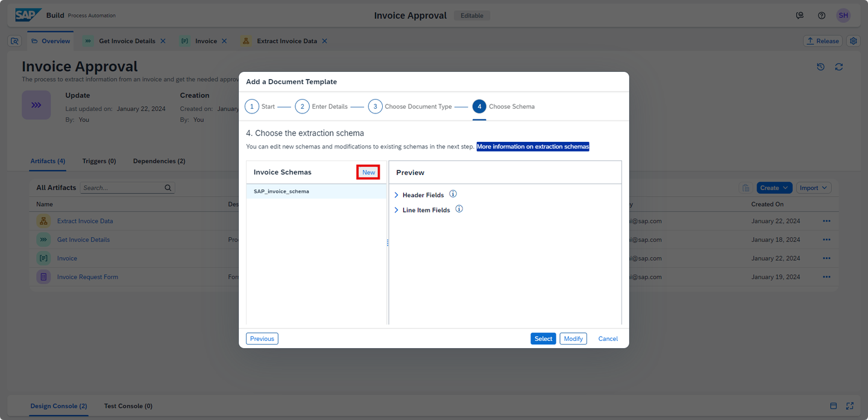Close the Extract Invoice Data tab

pos(324,41)
